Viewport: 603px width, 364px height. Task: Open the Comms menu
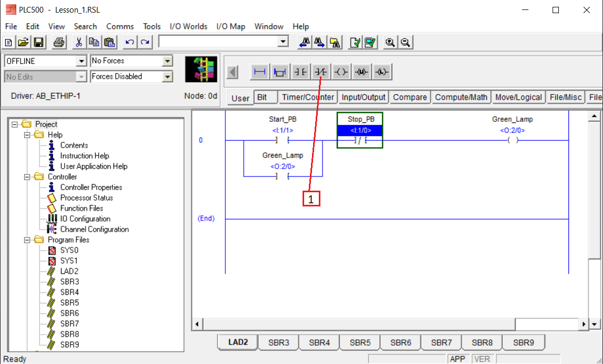[120, 26]
